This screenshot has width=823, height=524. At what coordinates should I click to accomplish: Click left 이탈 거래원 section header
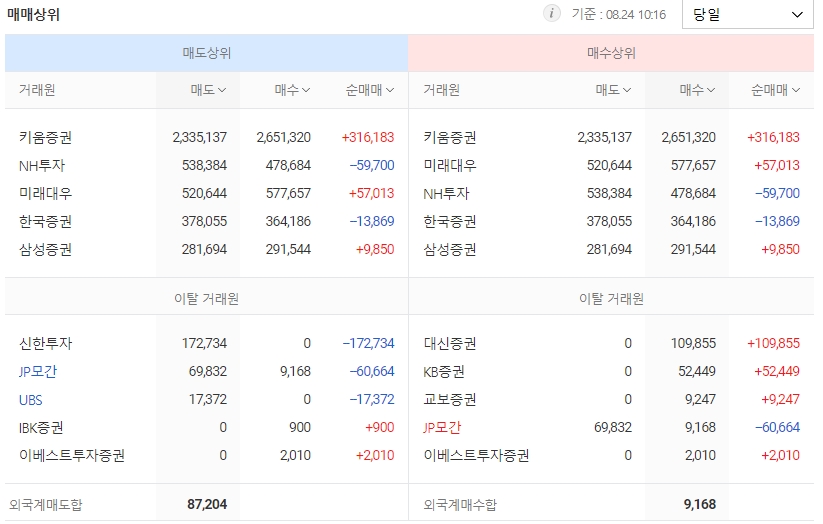(x=206, y=299)
